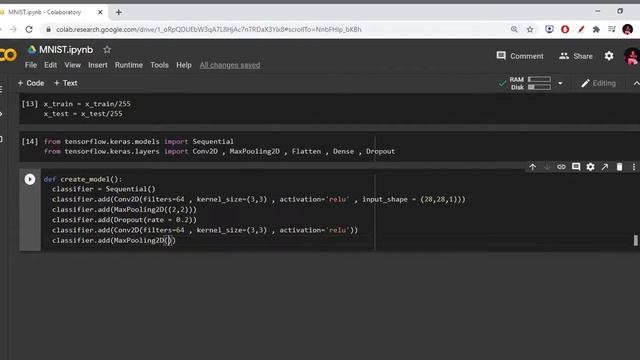
Task: Open media control playlist icon
Action: coord(611,29)
